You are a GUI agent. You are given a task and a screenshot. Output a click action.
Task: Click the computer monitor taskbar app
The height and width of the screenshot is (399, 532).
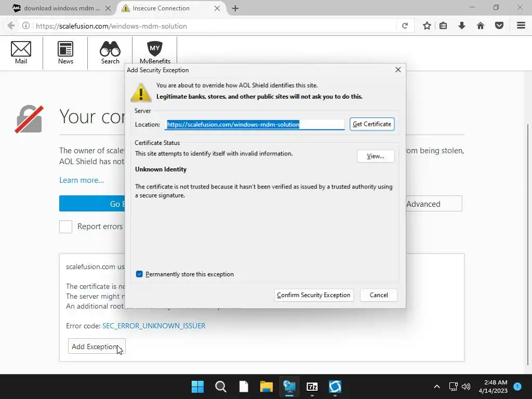pyautogui.click(x=289, y=387)
